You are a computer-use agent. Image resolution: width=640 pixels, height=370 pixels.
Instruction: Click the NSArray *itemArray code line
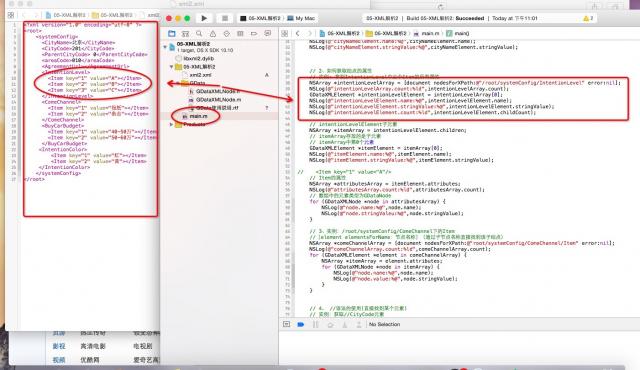point(388,130)
